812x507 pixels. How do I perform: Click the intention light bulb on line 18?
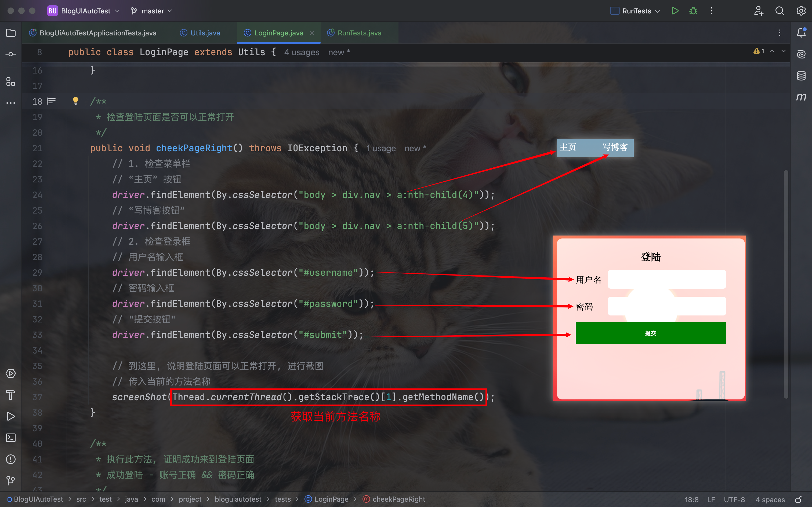[76, 101]
